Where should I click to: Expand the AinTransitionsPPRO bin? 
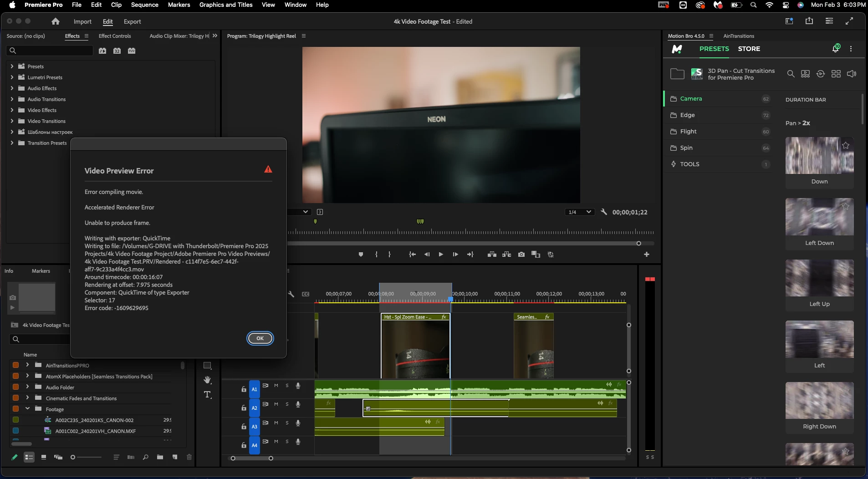pos(27,365)
